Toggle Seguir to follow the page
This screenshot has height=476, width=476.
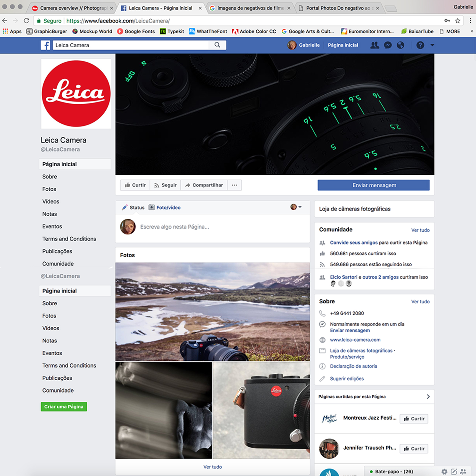(165, 185)
